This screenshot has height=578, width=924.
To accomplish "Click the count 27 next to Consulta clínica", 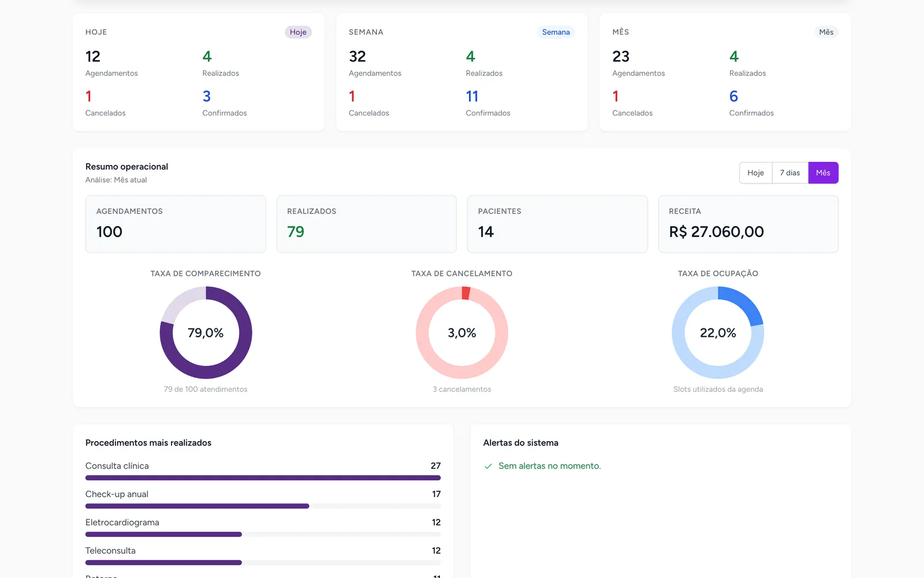I will point(435,466).
